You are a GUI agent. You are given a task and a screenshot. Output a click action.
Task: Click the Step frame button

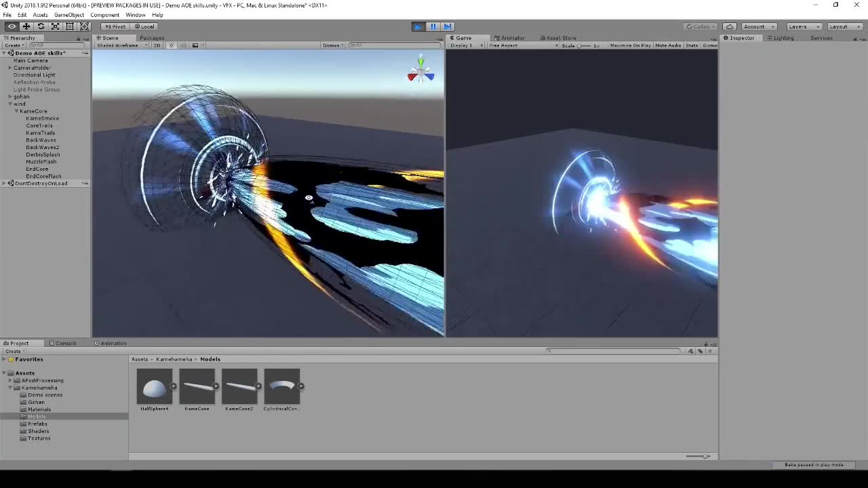pos(448,26)
